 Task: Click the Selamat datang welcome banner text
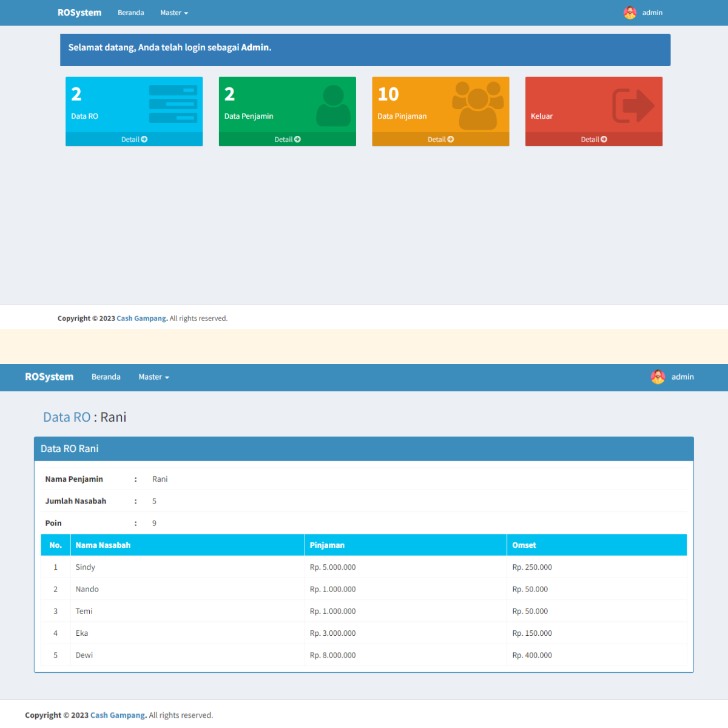tap(170, 47)
